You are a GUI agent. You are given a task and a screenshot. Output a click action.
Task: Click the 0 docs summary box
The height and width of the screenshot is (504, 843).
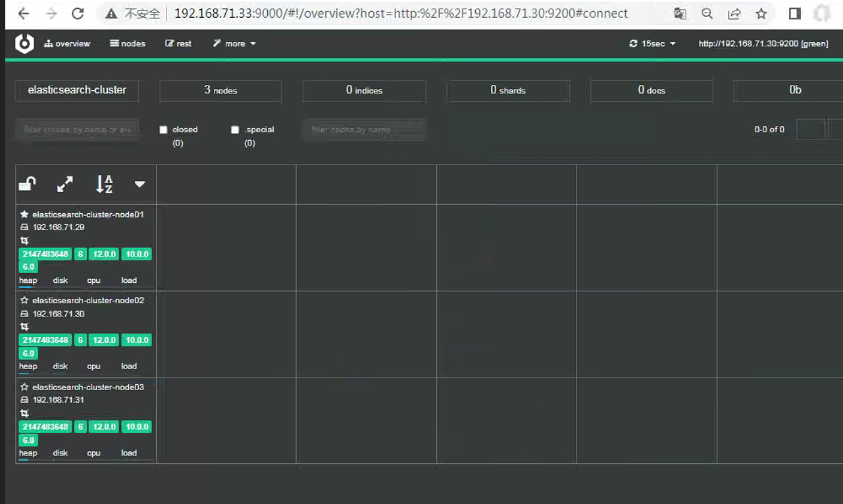[651, 90]
